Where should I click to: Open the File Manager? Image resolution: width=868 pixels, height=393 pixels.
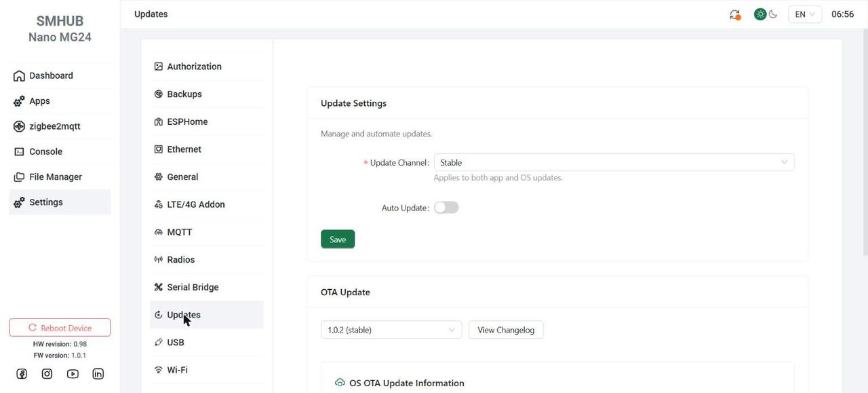60,176
